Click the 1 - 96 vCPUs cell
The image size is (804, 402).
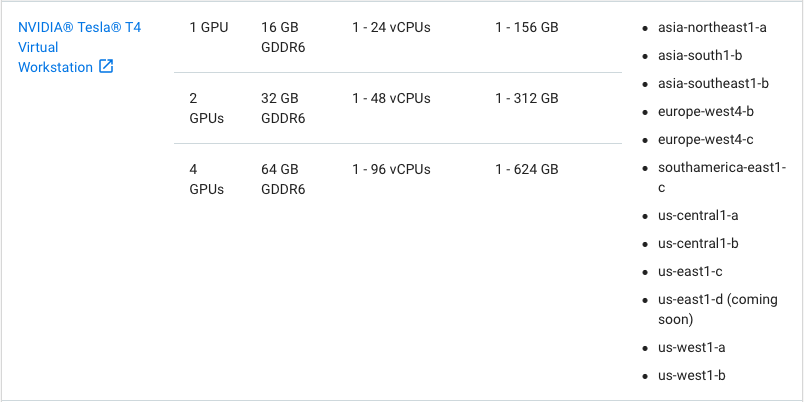[391, 169]
